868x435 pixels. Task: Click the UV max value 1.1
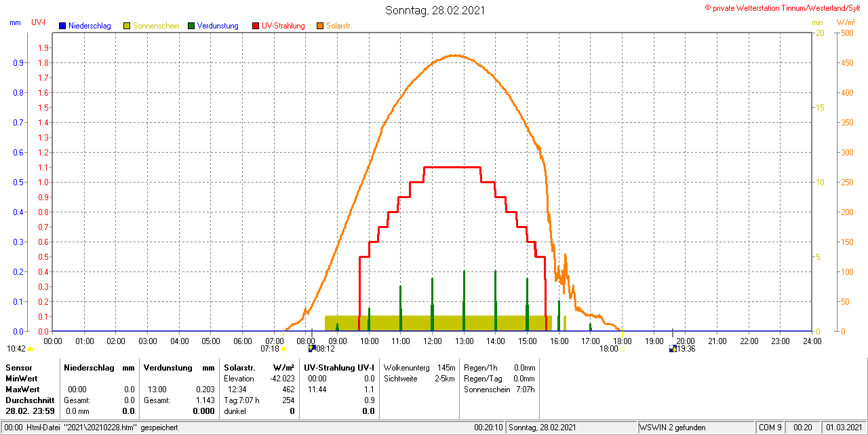pos(369,390)
